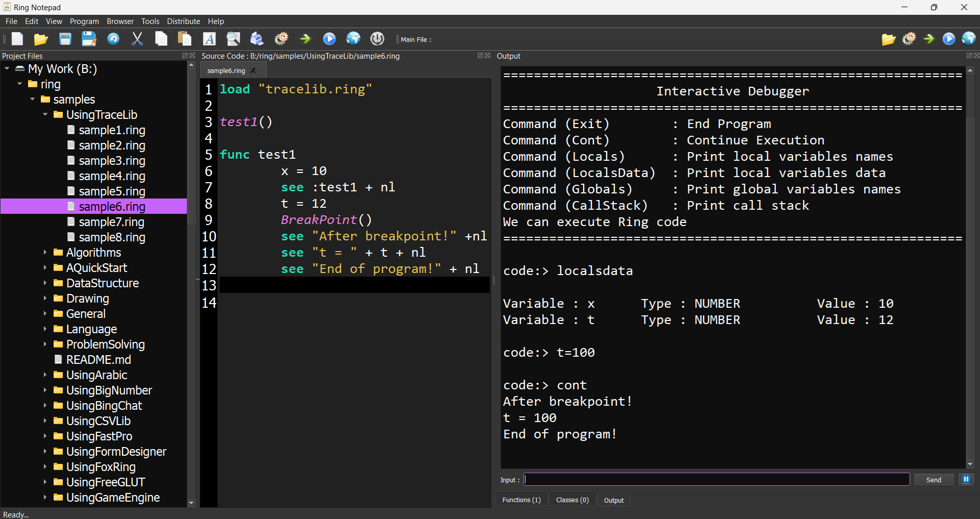980x519 pixels.
Task: Open the Font dialog using the A icon
Action: pos(209,39)
